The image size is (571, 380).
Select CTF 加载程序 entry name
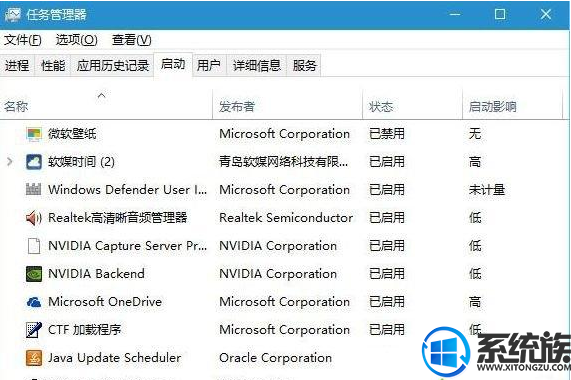tap(84, 330)
